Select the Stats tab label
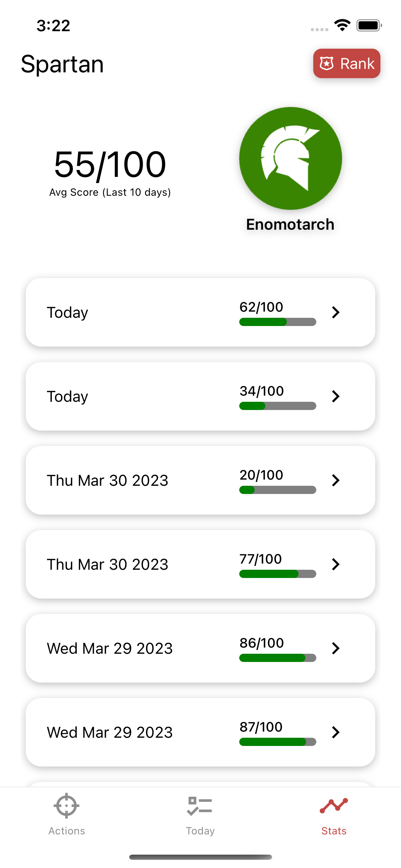This screenshot has width=401, height=868. pyautogui.click(x=333, y=831)
